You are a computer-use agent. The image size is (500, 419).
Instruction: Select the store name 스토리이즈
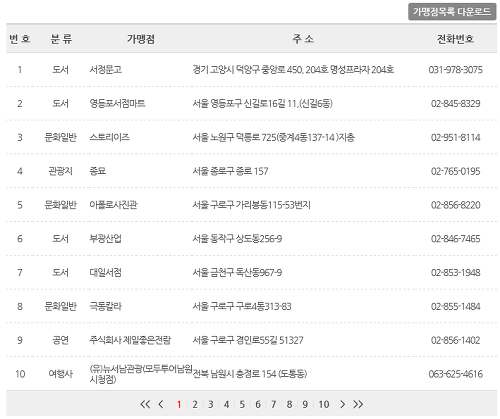[109, 137]
